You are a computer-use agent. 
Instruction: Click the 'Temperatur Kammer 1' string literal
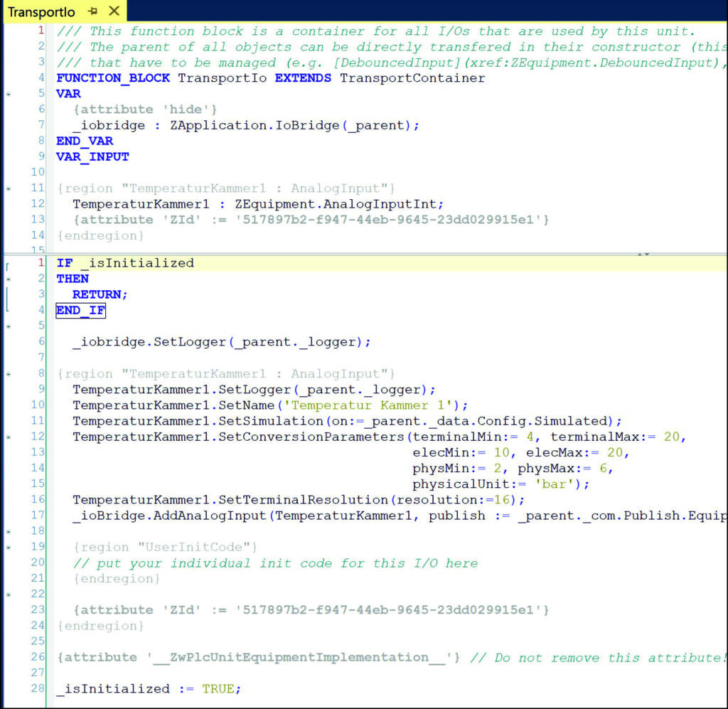[368, 405]
